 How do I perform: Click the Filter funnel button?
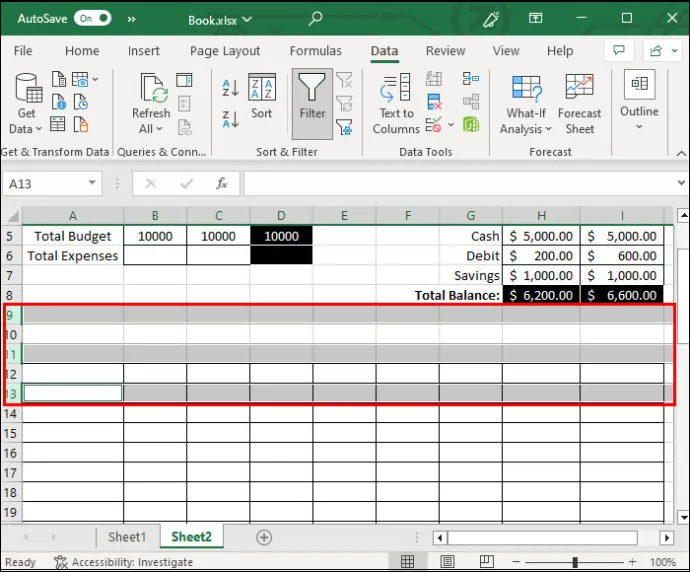pyautogui.click(x=312, y=104)
